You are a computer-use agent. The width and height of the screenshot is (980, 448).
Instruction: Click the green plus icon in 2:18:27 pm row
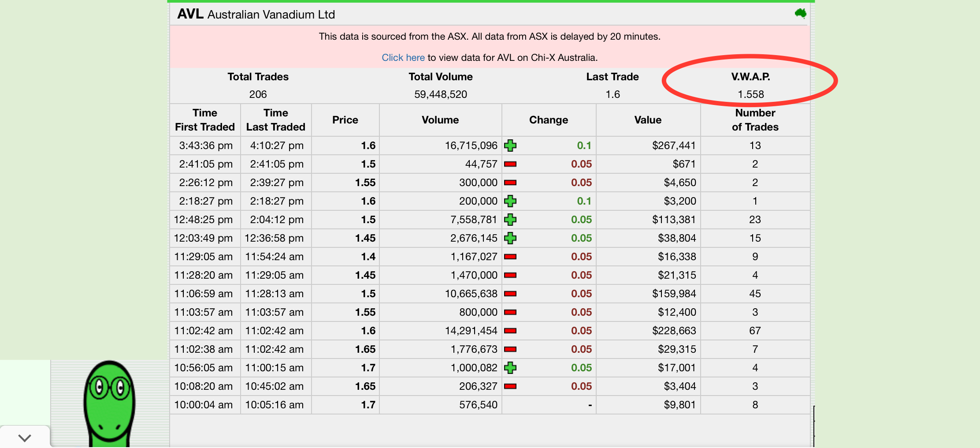(510, 201)
